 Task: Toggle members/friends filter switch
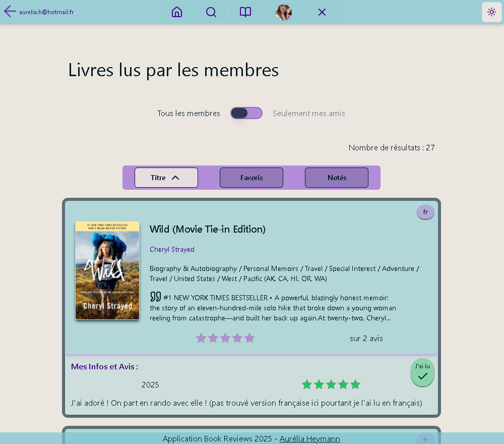246,113
